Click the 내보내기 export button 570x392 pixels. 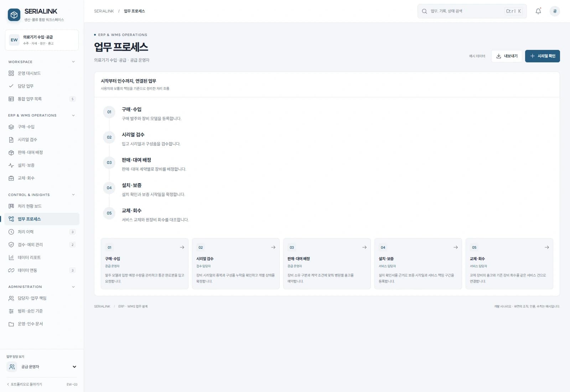[x=507, y=56]
